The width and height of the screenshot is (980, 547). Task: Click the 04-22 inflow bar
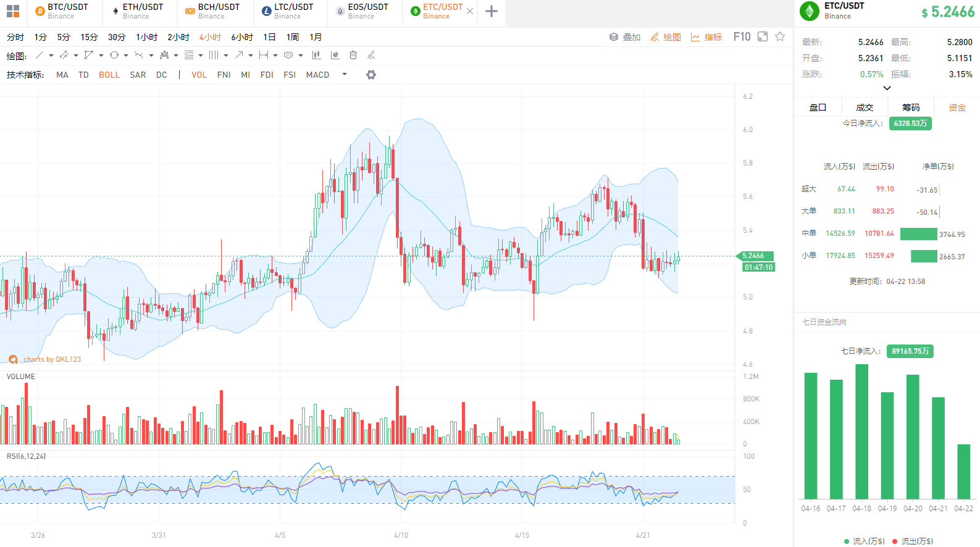coord(963,472)
